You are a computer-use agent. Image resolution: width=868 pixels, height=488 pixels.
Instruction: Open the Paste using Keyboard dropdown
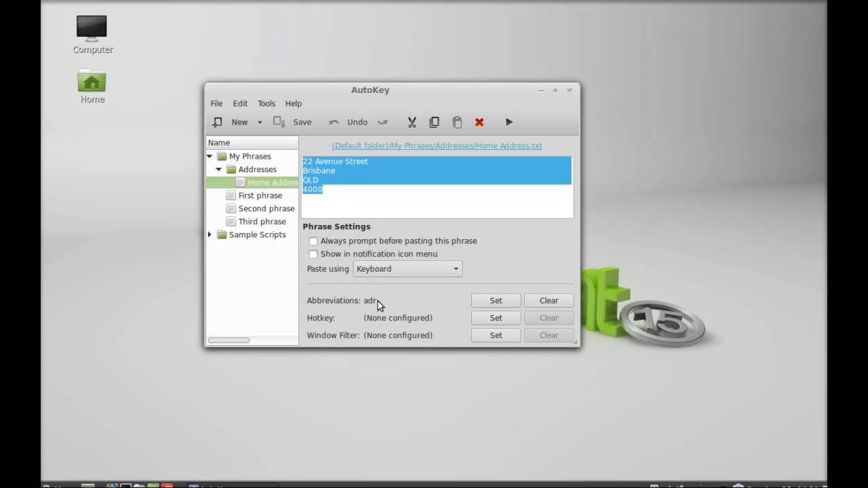407,269
